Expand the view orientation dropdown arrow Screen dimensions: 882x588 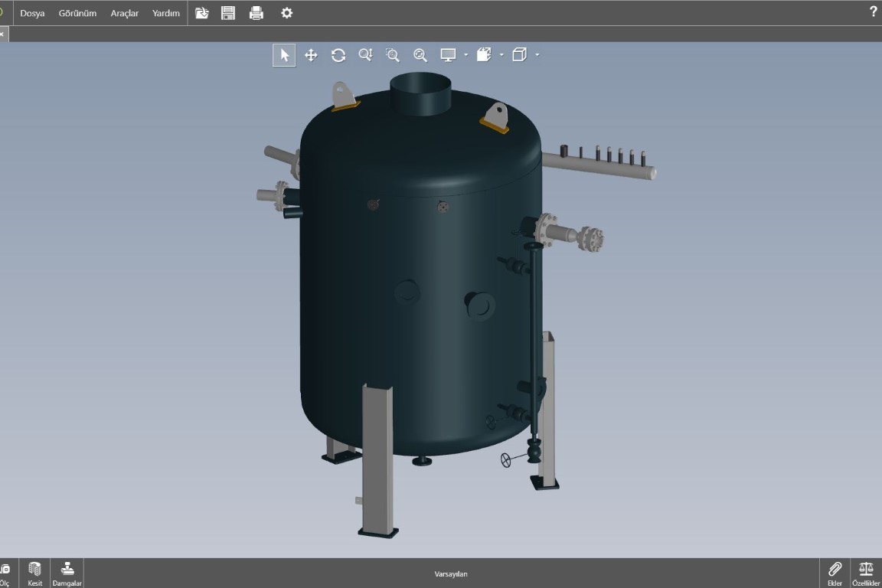[x=501, y=55]
